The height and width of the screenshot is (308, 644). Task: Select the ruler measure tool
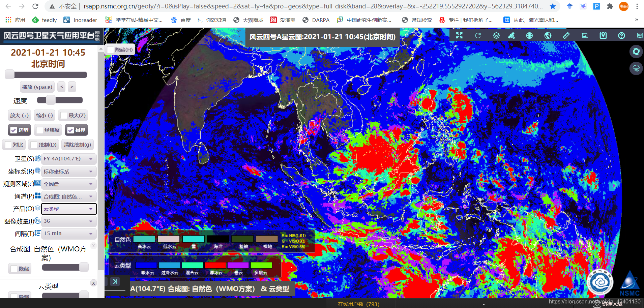point(566,35)
